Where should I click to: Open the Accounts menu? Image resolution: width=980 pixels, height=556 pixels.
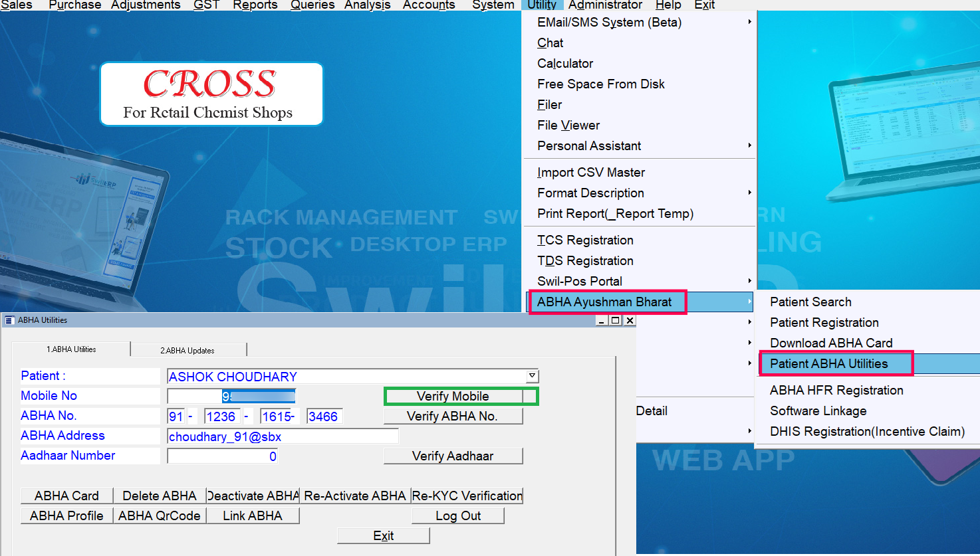(x=429, y=5)
